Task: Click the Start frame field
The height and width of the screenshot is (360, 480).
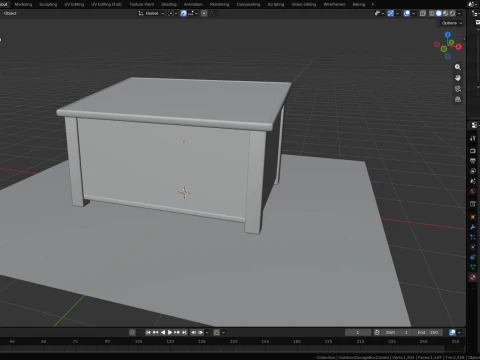Action: [x=397, y=332]
